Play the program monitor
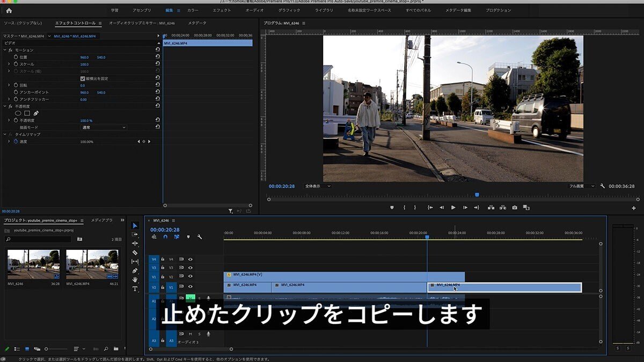Viewport: 644px width, 362px height. 453,208
